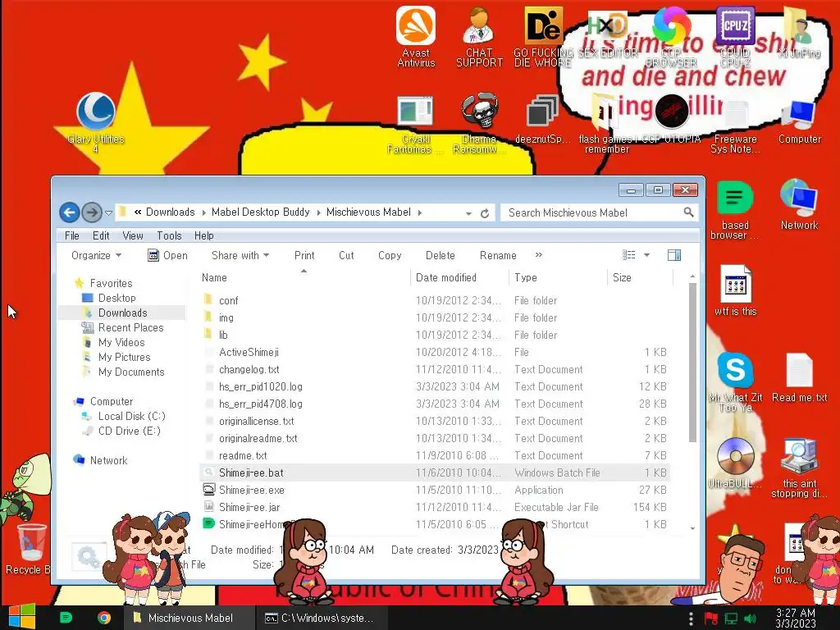The height and width of the screenshot is (630, 840).
Task: Select the conf folder
Action: 228,300
